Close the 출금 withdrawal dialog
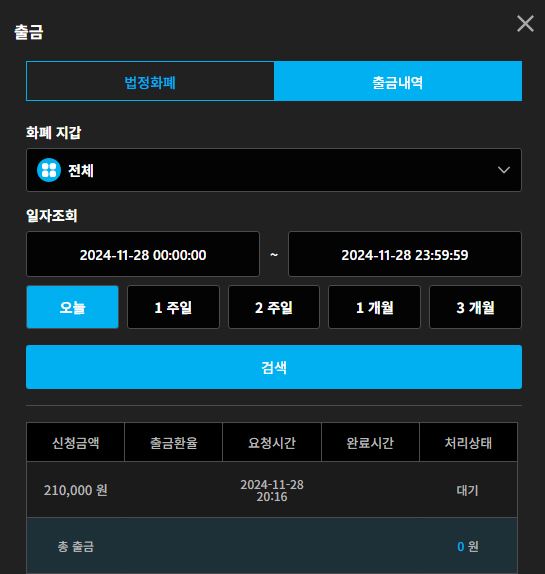The width and height of the screenshot is (545, 574). click(x=525, y=24)
